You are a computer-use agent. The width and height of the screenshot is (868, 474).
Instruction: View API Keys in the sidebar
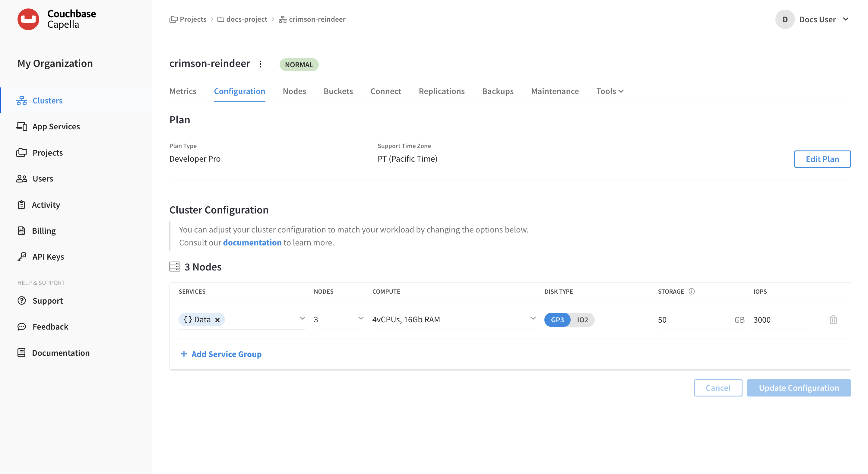(48, 256)
